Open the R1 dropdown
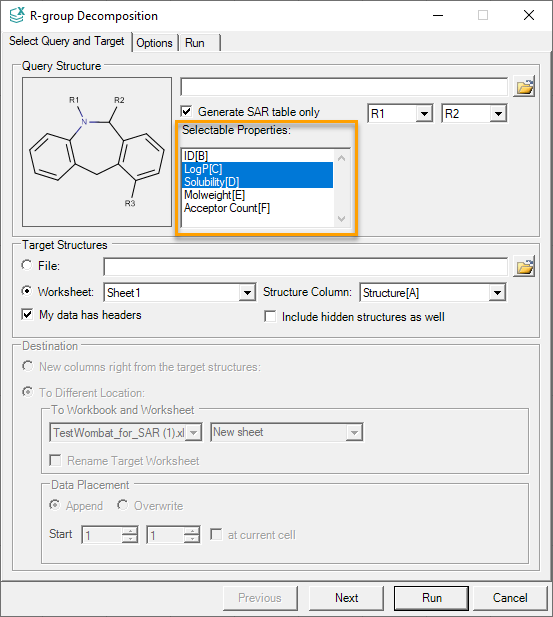The height and width of the screenshot is (617, 553). click(x=424, y=114)
